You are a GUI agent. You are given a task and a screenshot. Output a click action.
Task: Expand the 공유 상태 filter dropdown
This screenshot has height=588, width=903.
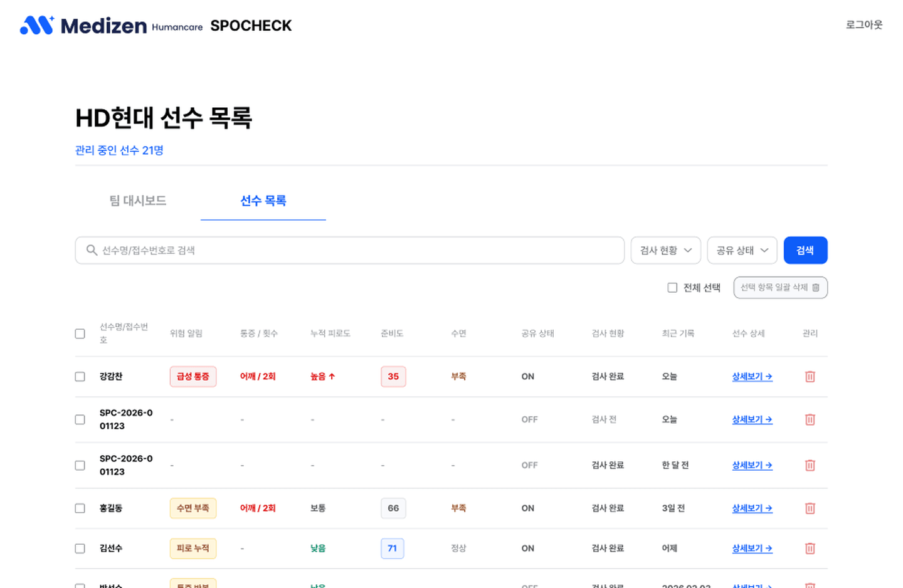(x=742, y=250)
